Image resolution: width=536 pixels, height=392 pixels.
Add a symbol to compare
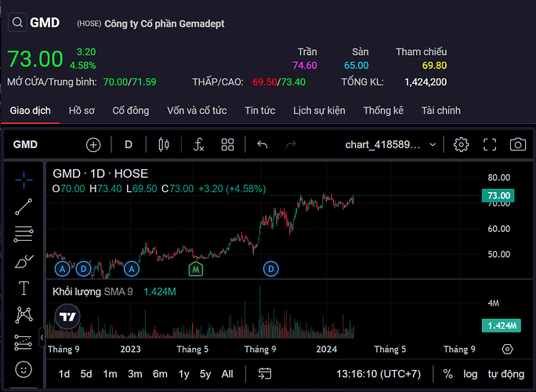tap(93, 145)
